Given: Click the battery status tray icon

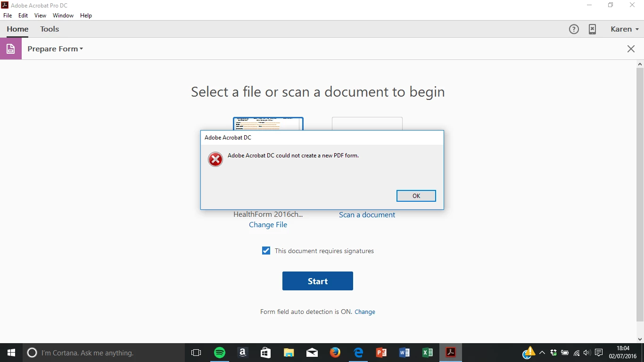Looking at the screenshot, I should (565, 353).
